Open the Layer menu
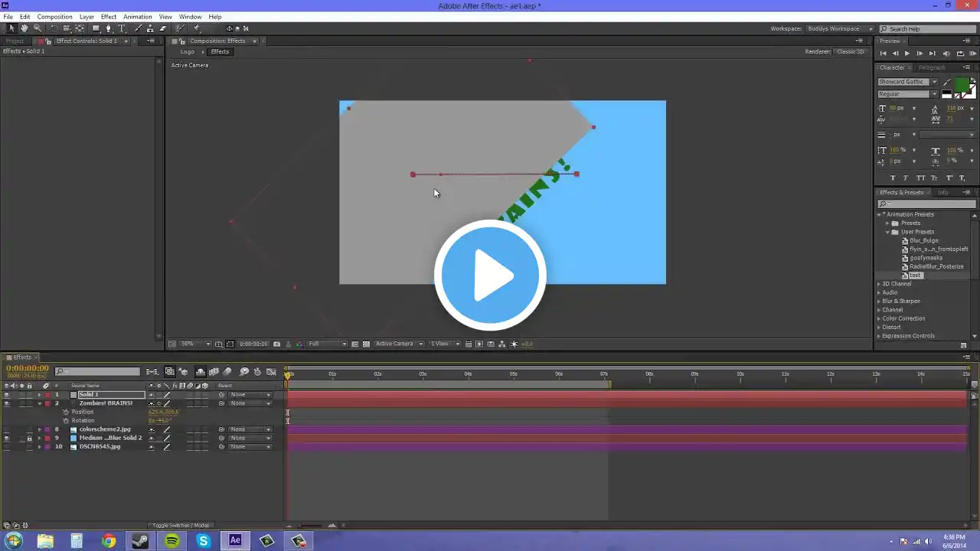980x551 pixels. click(87, 17)
